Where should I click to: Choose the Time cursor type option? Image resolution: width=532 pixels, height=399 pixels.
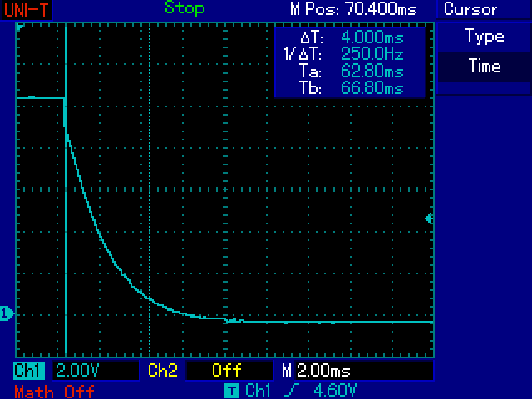click(485, 66)
